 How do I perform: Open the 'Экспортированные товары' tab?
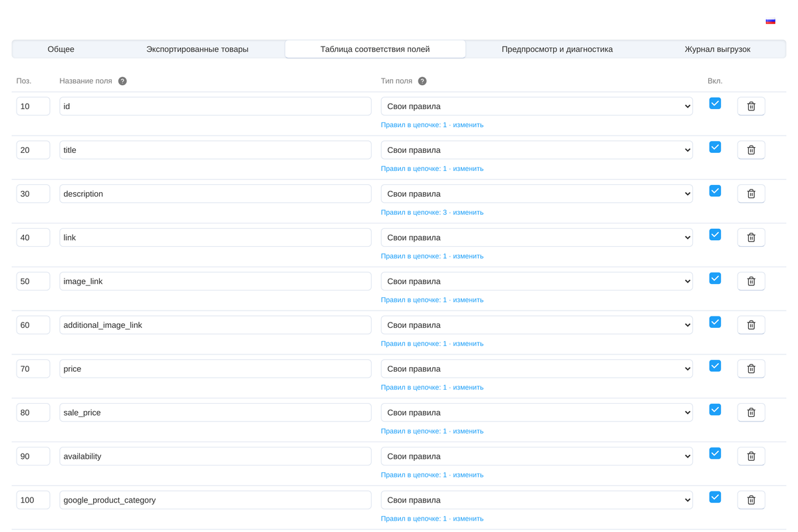198,49
